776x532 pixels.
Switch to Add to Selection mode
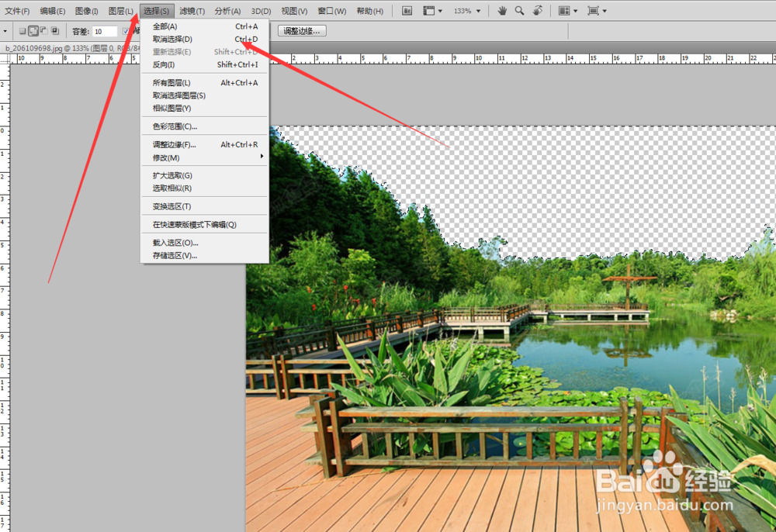[33, 30]
